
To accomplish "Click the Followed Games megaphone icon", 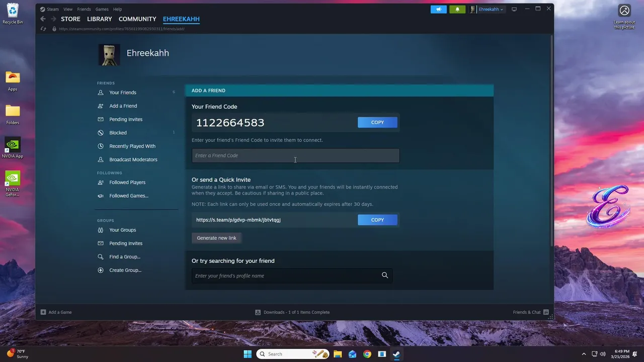I will [101, 196].
